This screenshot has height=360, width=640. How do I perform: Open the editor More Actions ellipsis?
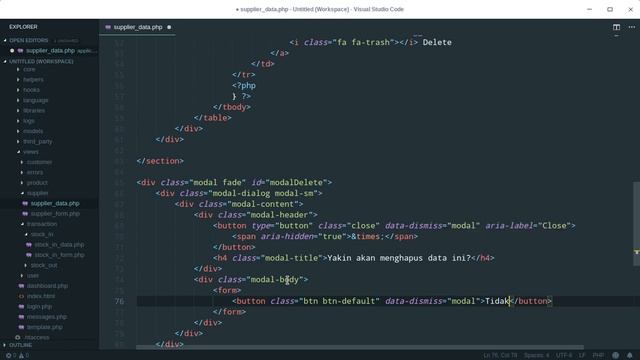[x=632, y=27]
